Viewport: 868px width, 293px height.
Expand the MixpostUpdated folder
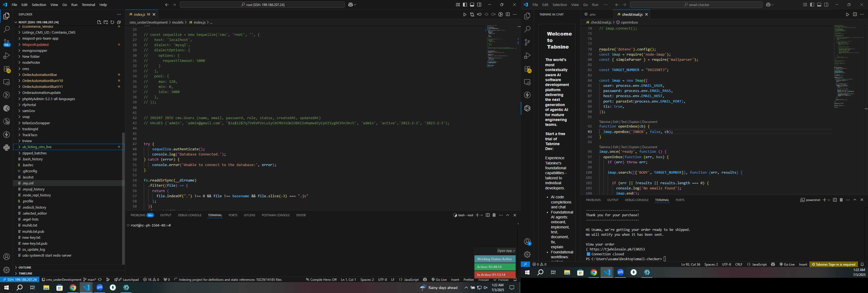[69, 44]
